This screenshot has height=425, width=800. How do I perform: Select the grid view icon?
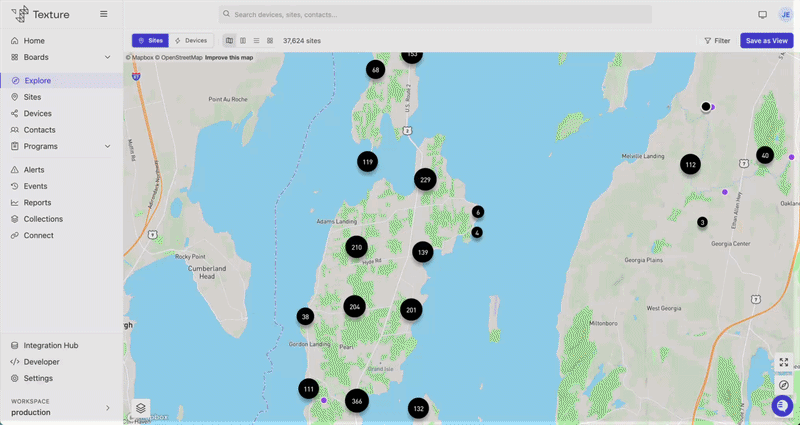(x=270, y=41)
